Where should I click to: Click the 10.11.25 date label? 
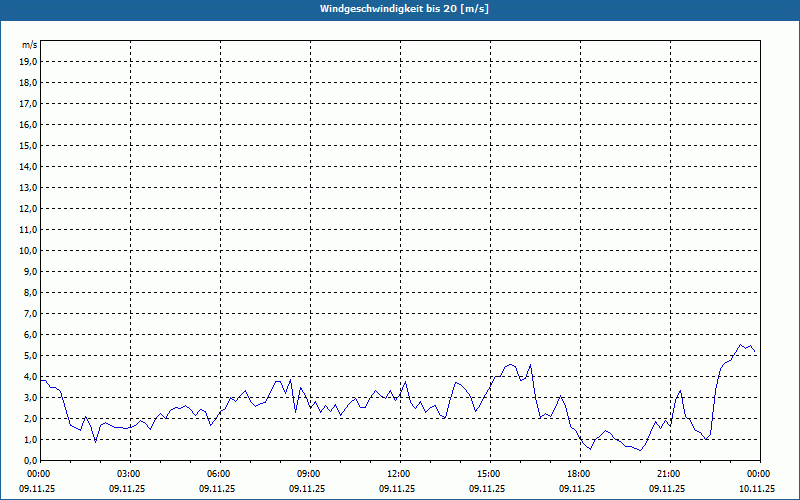[x=757, y=489]
